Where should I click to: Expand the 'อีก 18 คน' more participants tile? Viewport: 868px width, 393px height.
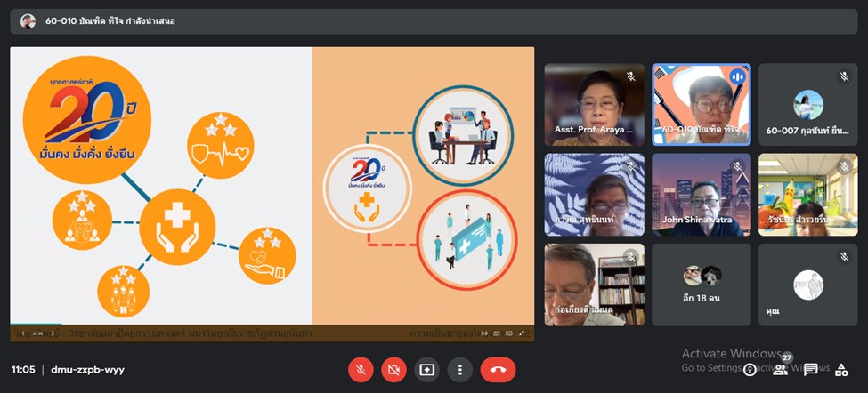pos(701,284)
